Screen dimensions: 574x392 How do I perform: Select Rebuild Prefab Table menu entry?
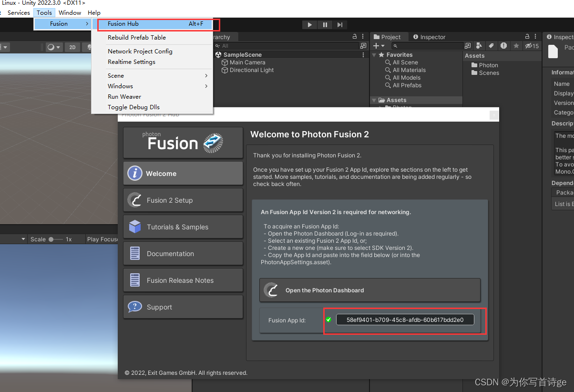click(152, 37)
